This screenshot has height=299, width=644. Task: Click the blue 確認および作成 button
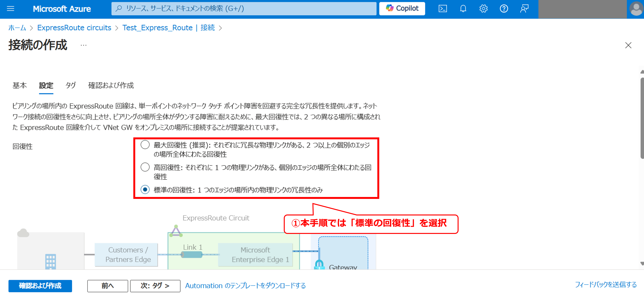[40, 286]
